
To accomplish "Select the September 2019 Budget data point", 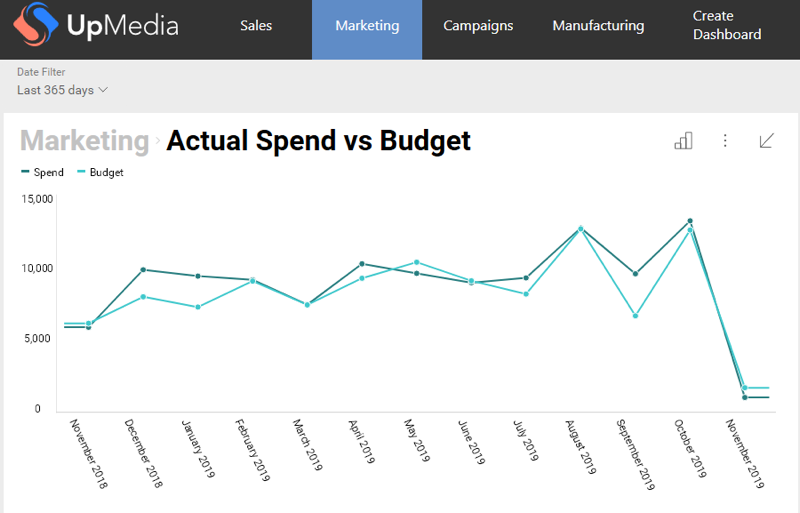I will pyautogui.click(x=635, y=316).
